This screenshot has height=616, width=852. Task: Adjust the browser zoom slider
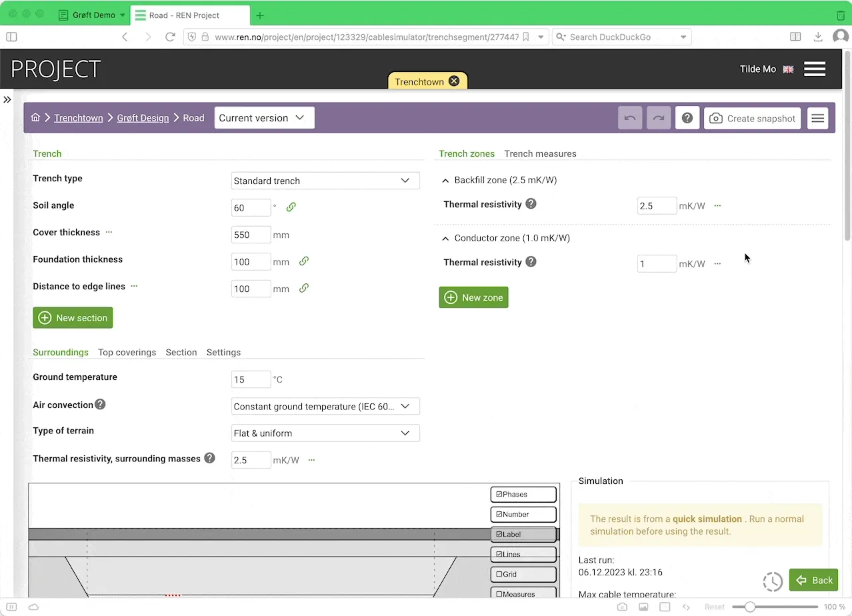(x=750, y=607)
